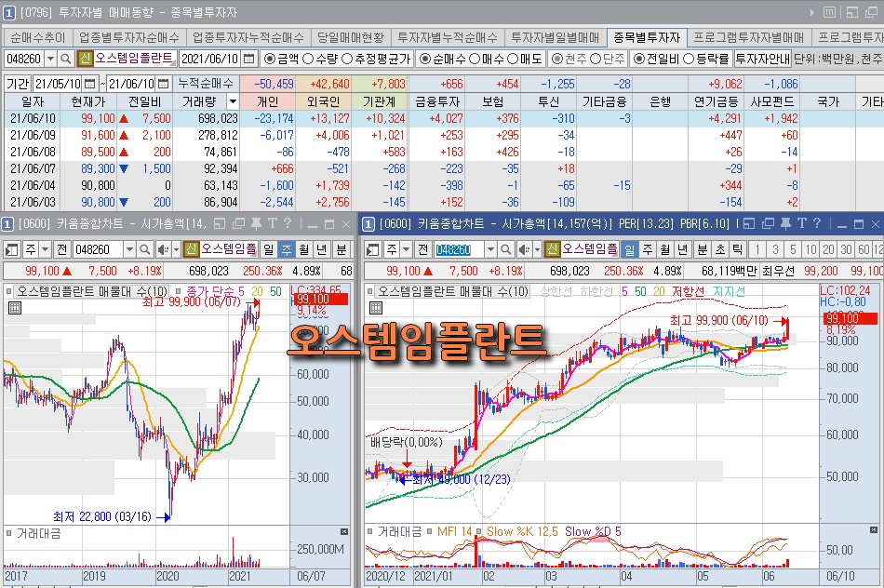Screen dimensions: 884x588
Task: Switch to 순매수추이 tab
Action: 37,38
